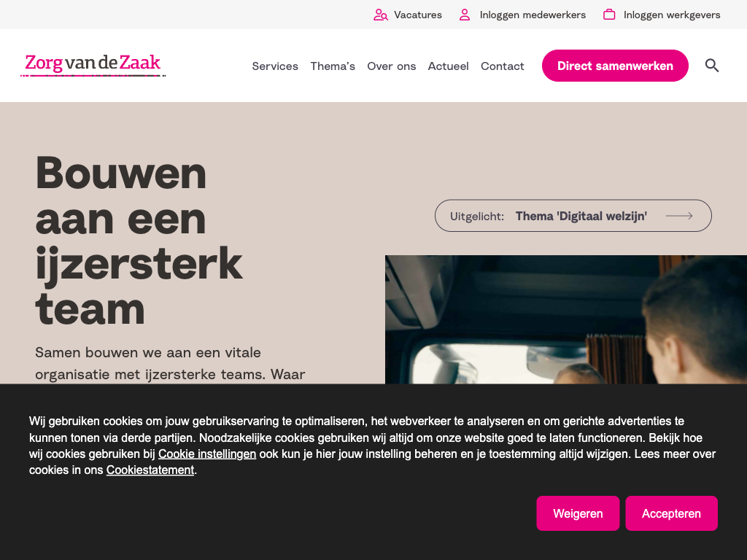
Task: Click the Vacatures people-search icon
Action: pos(380,15)
